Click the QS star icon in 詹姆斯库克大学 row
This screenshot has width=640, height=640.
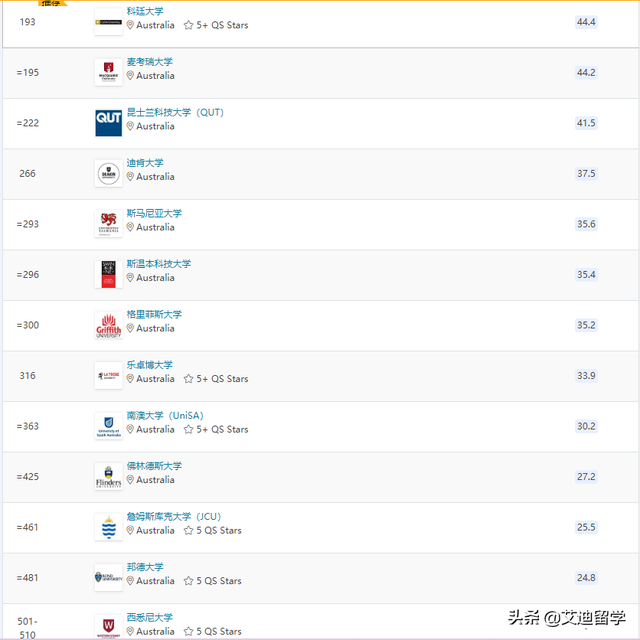[188, 530]
